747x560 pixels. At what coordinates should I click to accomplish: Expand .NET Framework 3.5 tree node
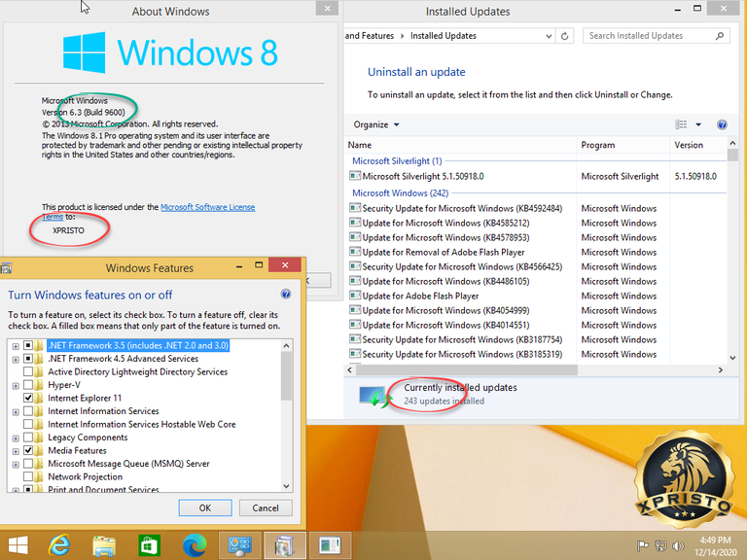point(16,346)
